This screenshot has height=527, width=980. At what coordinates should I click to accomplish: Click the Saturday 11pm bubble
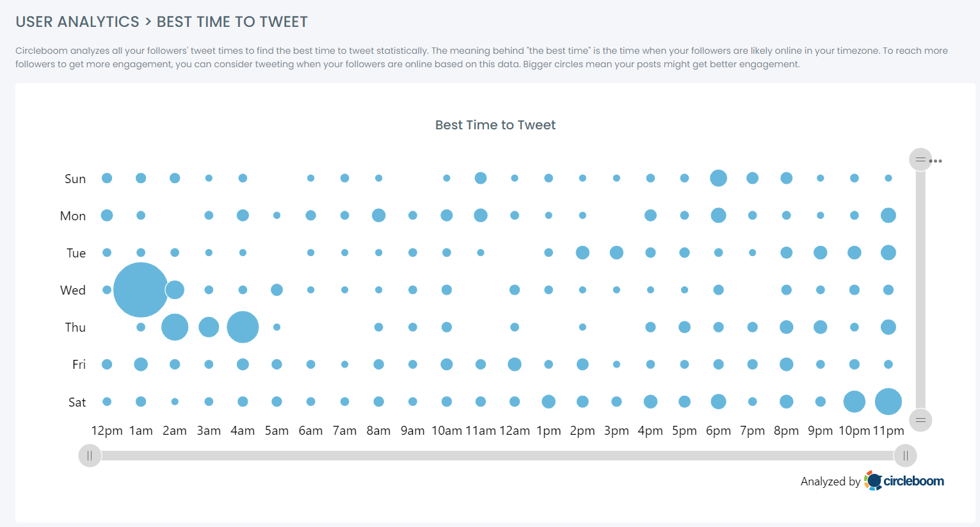pos(888,402)
